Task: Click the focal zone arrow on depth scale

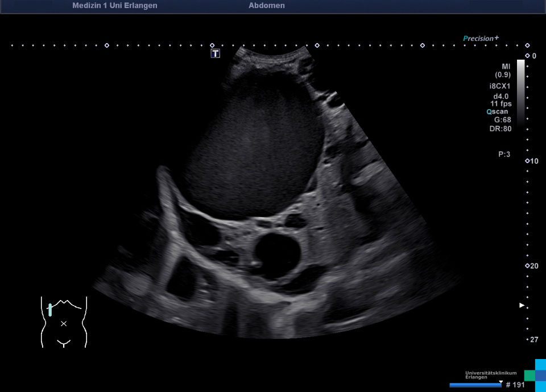Action: click(x=522, y=305)
